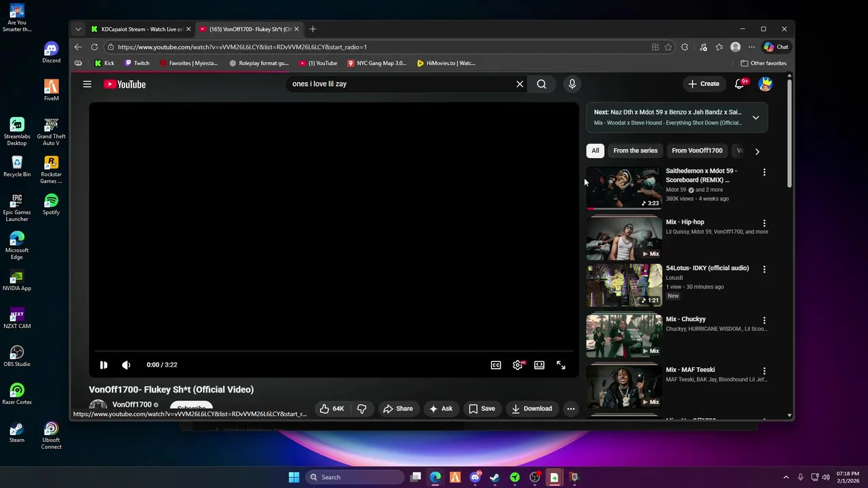
Task: Click the Create button on YouTube
Action: [x=703, y=84]
